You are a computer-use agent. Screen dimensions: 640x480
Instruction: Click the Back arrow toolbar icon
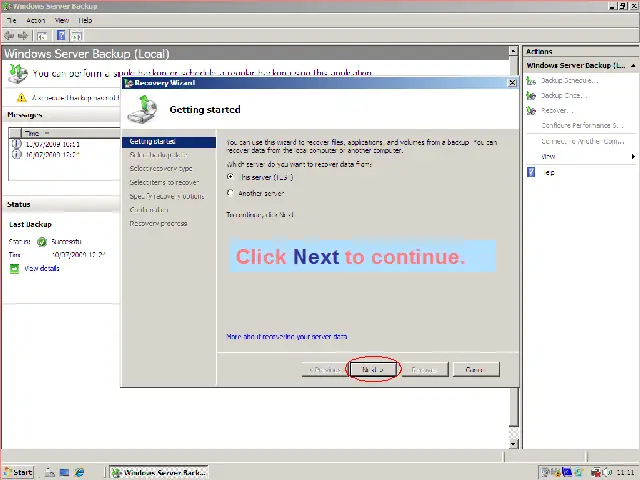click(9, 36)
